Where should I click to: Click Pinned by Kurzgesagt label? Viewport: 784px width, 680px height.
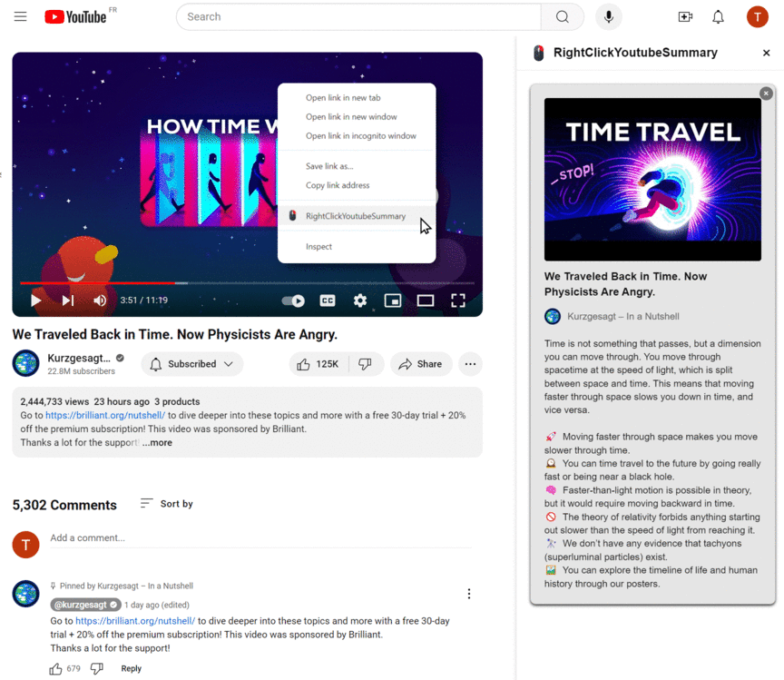click(122, 586)
